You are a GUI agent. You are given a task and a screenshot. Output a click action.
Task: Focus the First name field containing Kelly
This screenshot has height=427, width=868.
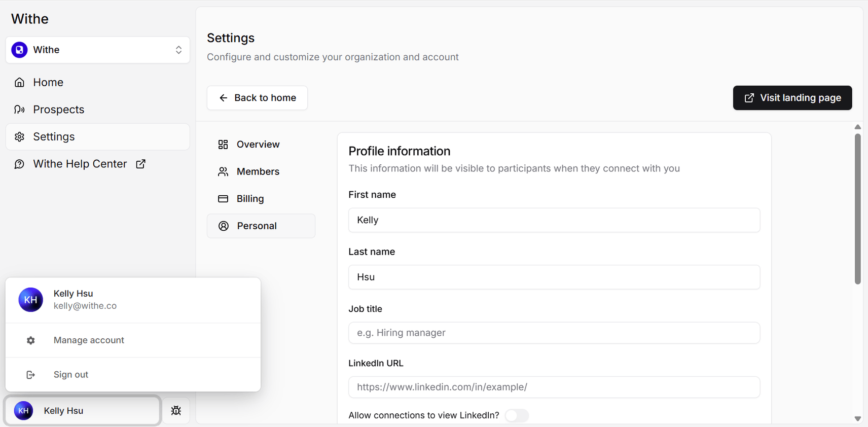coord(554,220)
